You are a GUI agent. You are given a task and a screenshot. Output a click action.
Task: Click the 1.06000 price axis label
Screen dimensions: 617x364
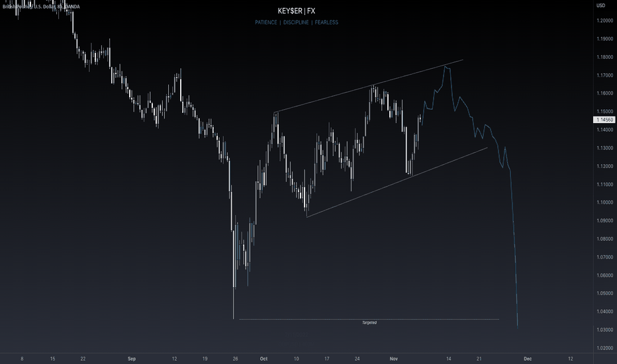(x=605, y=275)
